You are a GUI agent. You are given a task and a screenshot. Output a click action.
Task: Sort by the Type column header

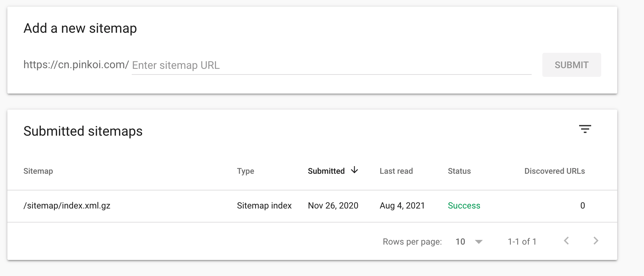pyautogui.click(x=245, y=171)
